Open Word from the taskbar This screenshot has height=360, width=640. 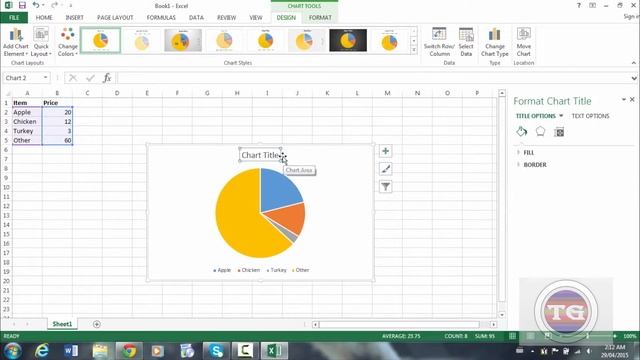click(x=71, y=351)
